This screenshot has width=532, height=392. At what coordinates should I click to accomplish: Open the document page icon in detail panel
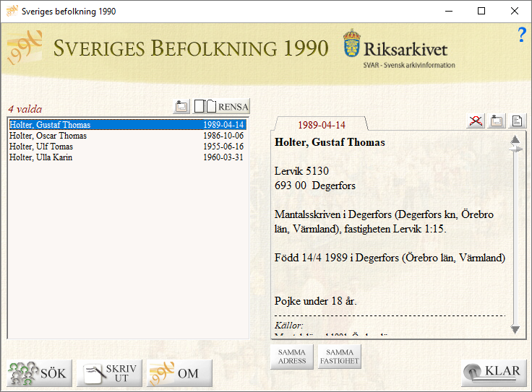[x=517, y=121]
